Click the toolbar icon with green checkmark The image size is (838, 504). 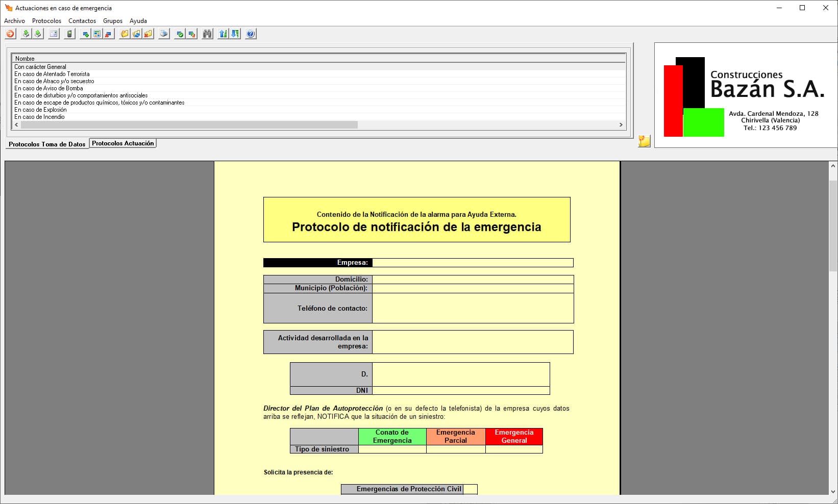pyautogui.click(x=180, y=34)
